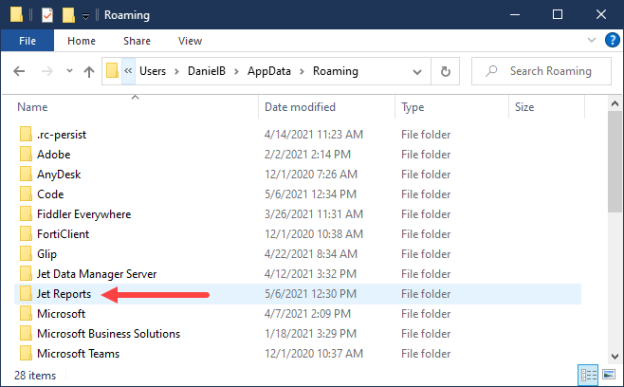Click the window folder icon in title bar

[x=16, y=15]
